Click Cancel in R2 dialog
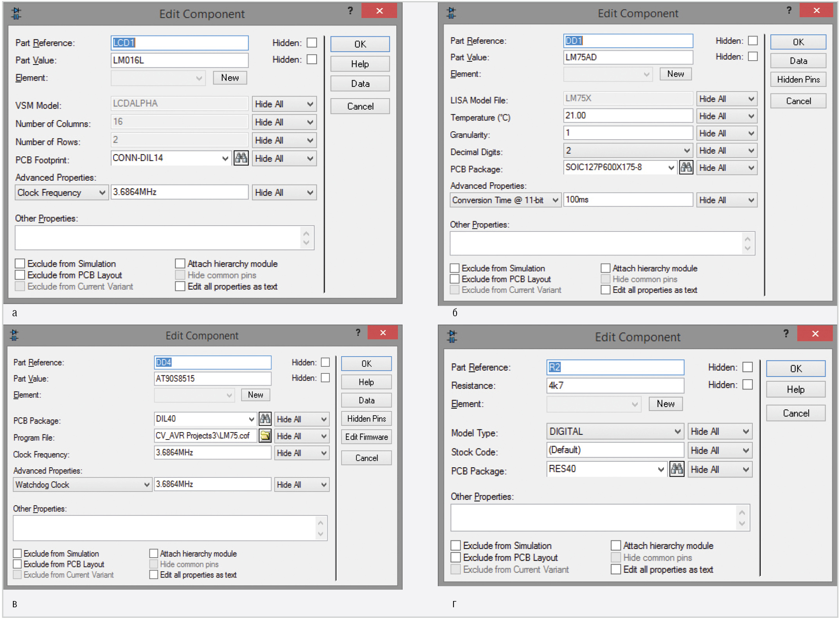Image resolution: width=840 pixels, height=619 pixels. click(x=796, y=413)
